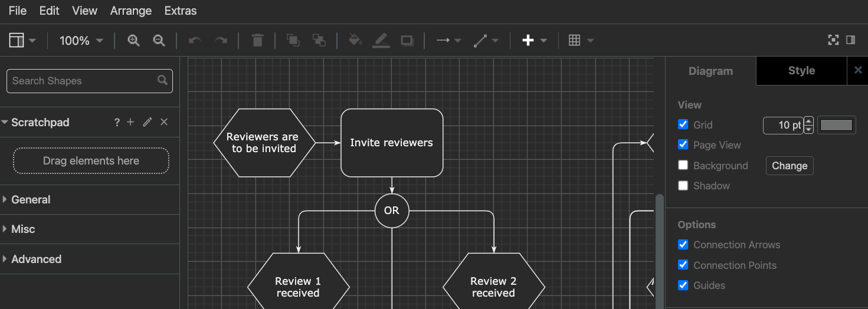
Task: Edit Scratchpad with pencil icon
Action: pyautogui.click(x=148, y=122)
